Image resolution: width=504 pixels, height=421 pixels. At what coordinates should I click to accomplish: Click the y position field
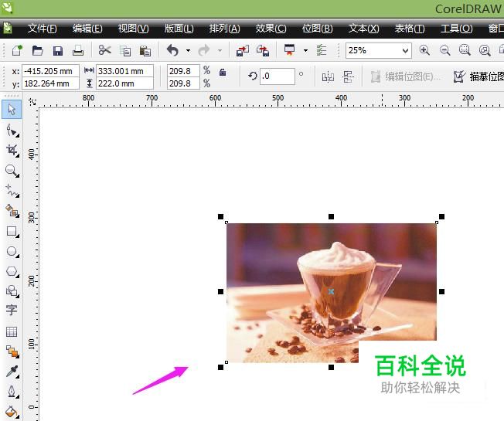50,83
